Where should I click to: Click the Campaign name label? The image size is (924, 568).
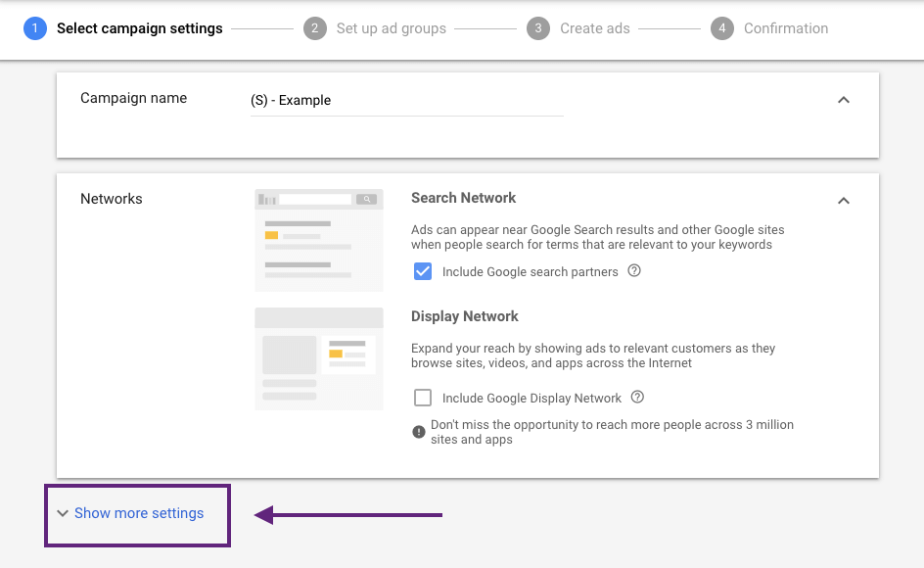pyautogui.click(x=134, y=98)
